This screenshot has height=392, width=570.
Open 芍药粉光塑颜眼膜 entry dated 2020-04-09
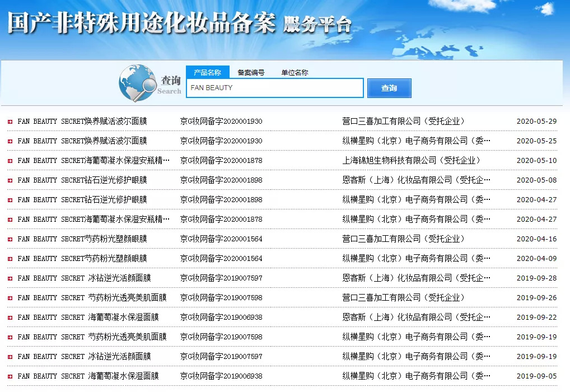point(82,259)
